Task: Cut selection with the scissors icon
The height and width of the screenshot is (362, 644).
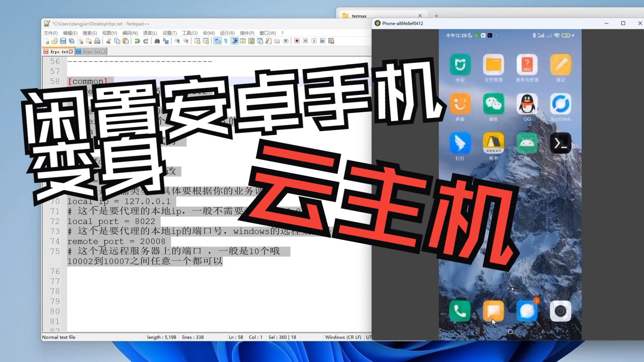Action: point(109,41)
